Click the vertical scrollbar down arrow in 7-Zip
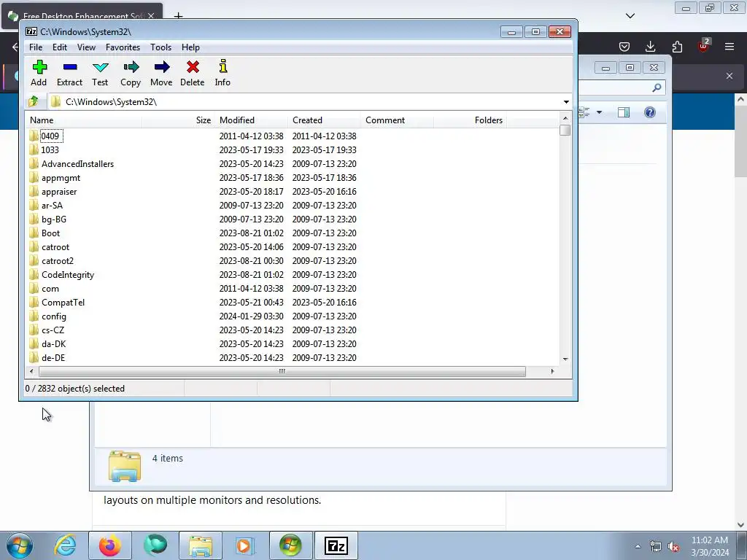 (565, 359)
